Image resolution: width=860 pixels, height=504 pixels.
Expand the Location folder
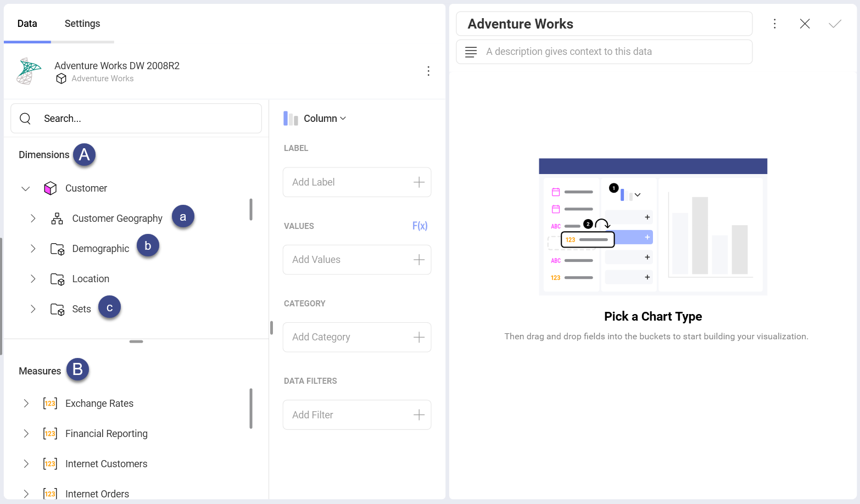point(33,279)
